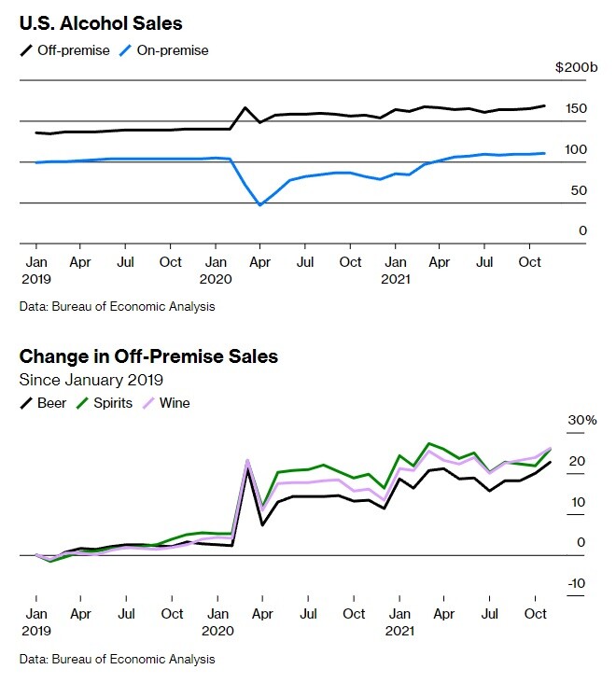
Task: Select the Spirits legend label text
Action: 113,403
